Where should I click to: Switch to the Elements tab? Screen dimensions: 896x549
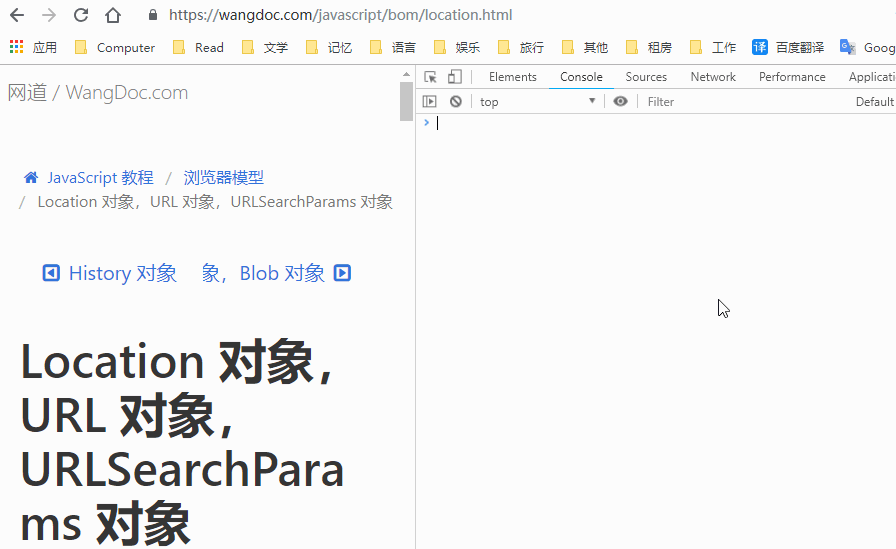(513, 77)
